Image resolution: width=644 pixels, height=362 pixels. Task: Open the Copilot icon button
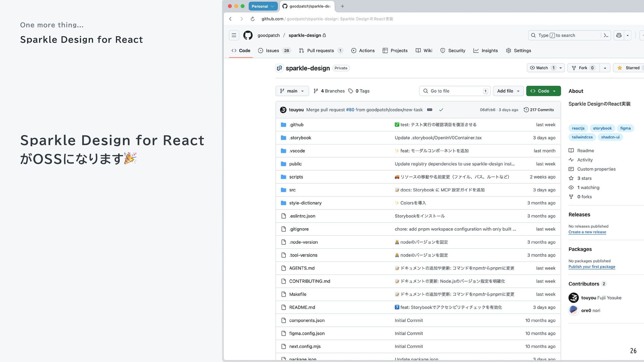[619, 35]
